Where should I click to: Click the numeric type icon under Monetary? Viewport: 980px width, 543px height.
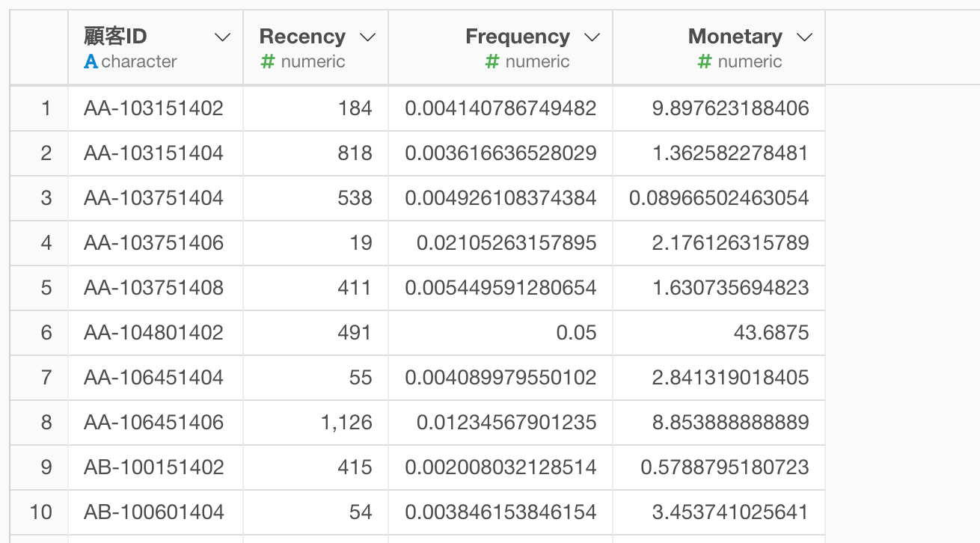click(x=704, y=62)
